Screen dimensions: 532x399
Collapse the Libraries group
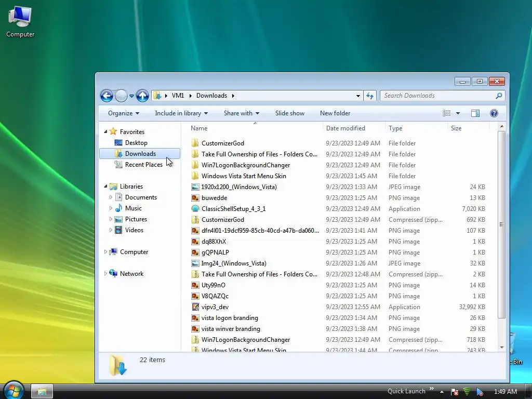point(105,187)
